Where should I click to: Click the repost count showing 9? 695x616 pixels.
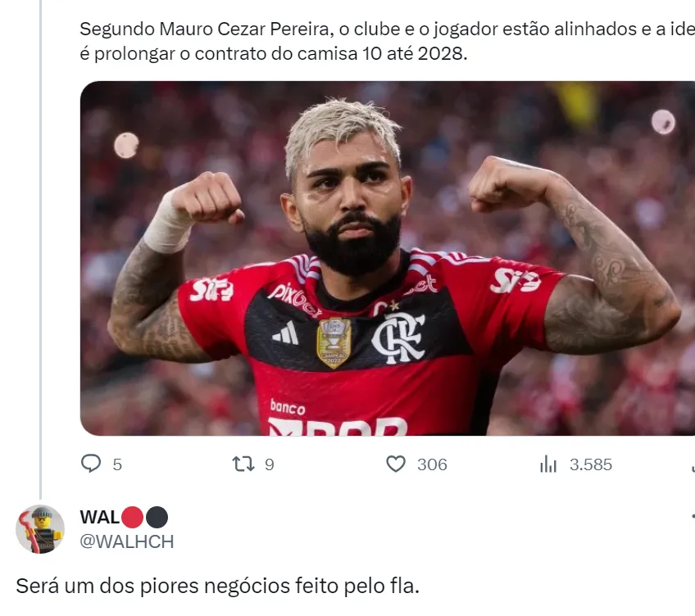tap(270, 465)
